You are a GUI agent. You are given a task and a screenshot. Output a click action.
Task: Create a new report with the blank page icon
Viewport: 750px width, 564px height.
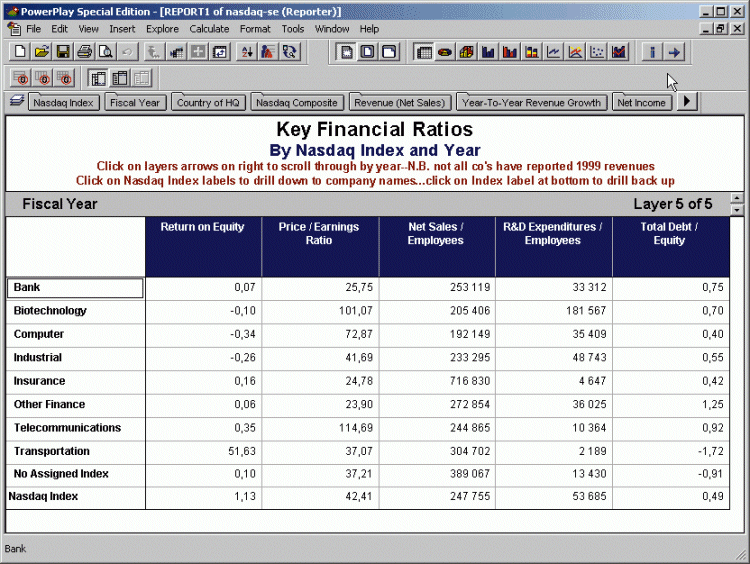click(x=20, y=52)
